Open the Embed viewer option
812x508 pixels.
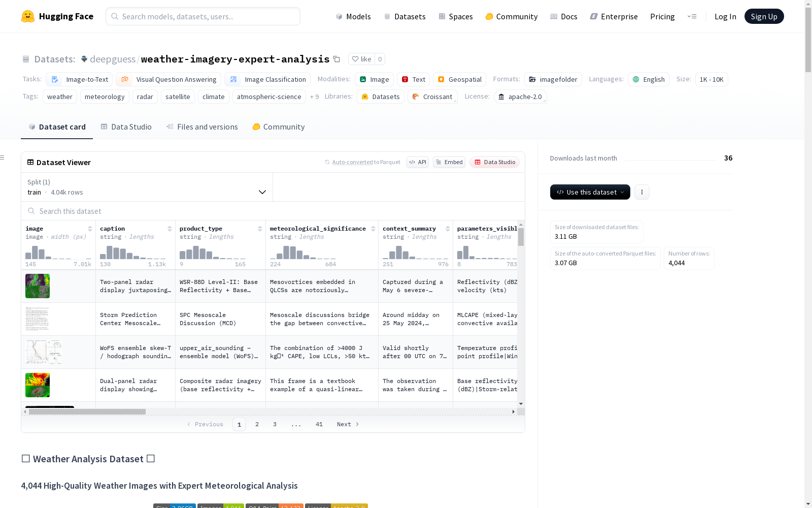point(449,162)
